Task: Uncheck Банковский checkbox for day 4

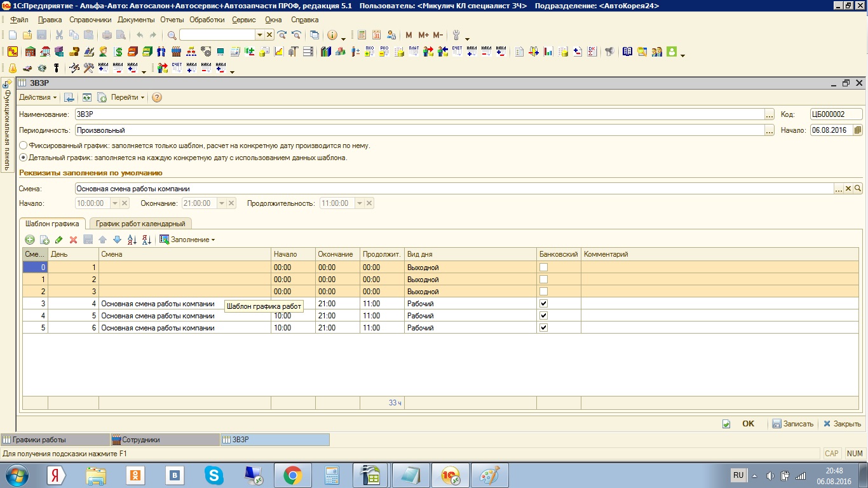Action: point(543,304)
